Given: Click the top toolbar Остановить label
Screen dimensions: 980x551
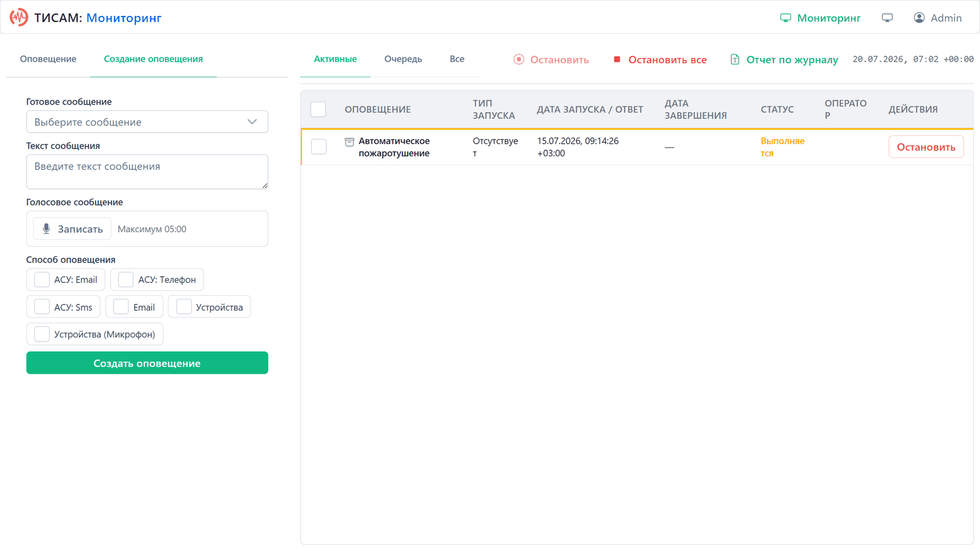Looking at the screenshot, I should (x=559, y=59).
